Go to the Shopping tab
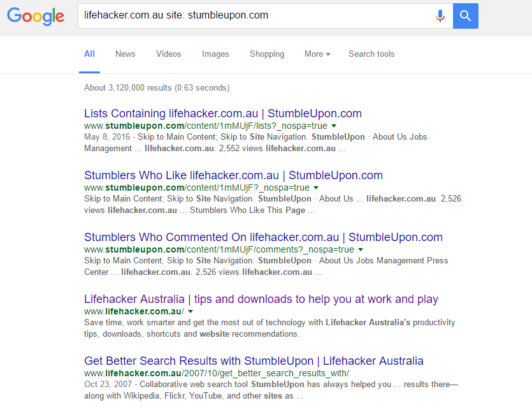Image resolution: width=532 pixels, height=412 pixels. point(267,54)
